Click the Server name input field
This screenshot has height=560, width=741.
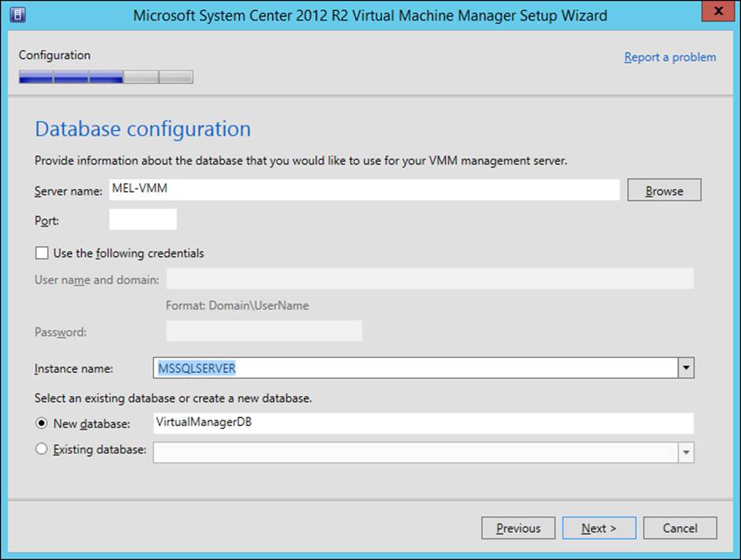365,189
